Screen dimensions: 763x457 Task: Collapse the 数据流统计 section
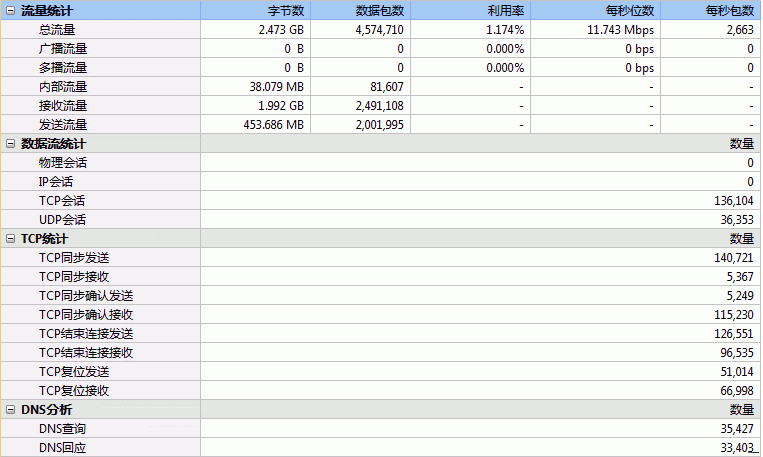coord(10,144)
